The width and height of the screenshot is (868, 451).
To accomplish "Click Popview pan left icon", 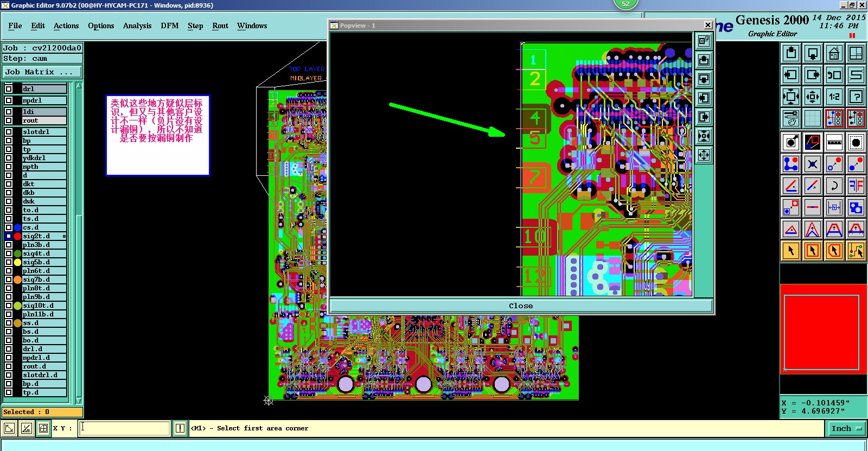I will coord(704,98).
